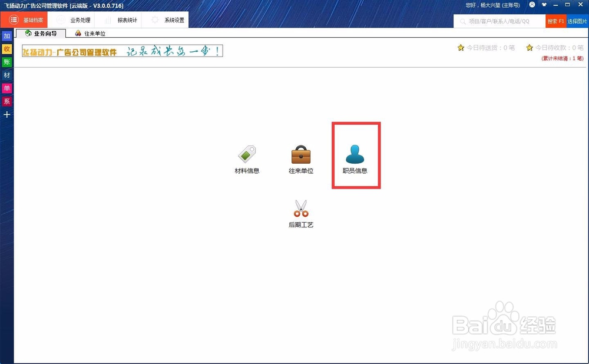The width and height of the screenshot is (589, 364).
Task: Open 材料信息 material information icon
Action: pos(246,155)
